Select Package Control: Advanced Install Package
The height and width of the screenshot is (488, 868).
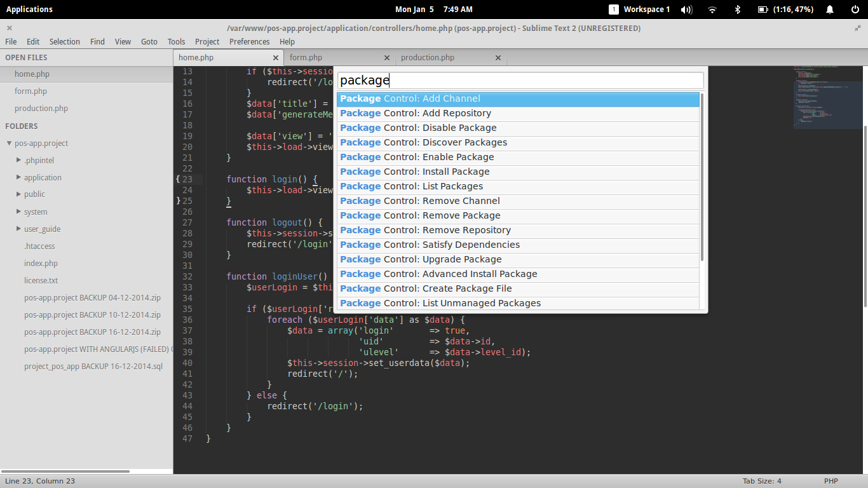click(518, 274)
